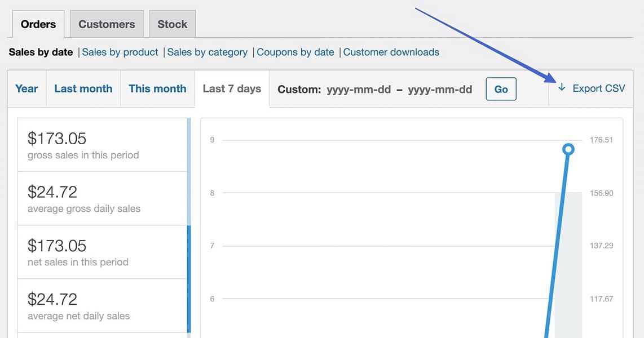Switch to Last month view

(83, 88)
